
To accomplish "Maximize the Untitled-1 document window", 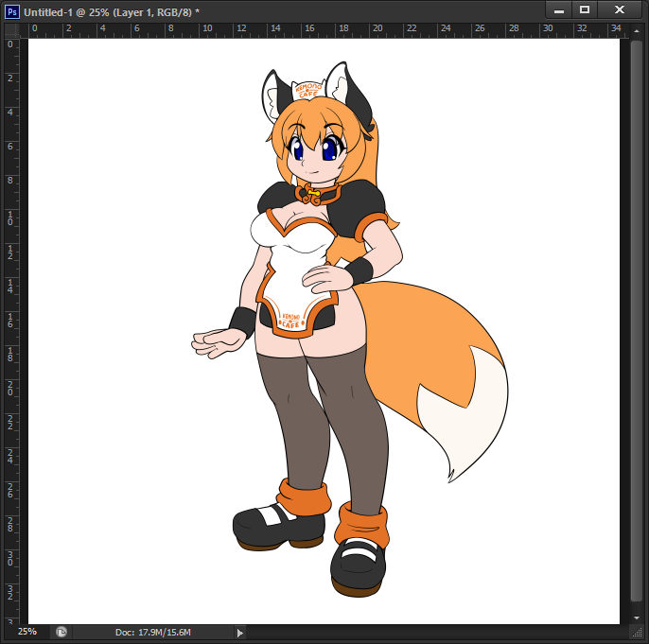I will [x=585, y=10].
